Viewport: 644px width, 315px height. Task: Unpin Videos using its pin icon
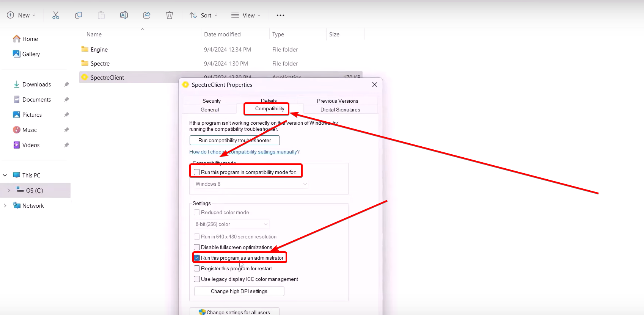click(66, 145)
